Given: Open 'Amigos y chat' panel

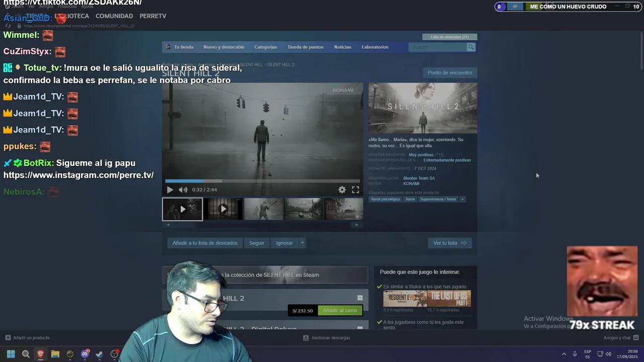Looking at the screenshot, I should [621, 338].
